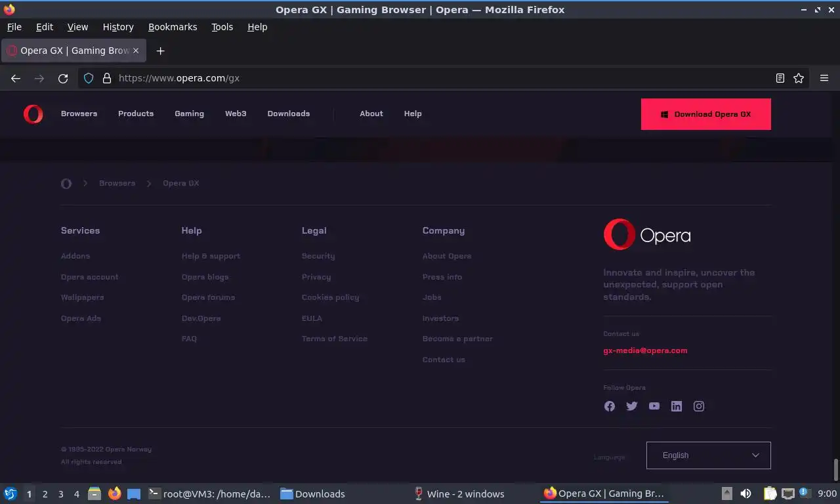Viewport: 840px width, 504px height.
Task: Open the Web3 navigation menu
Action: (x=236, y=114)
